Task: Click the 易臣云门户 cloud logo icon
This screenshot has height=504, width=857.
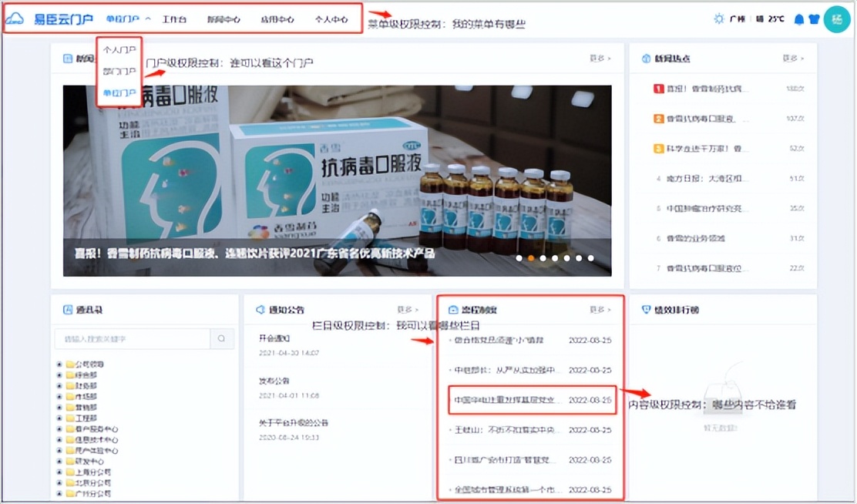Action: pyautogui.click(x=14, y=18)
